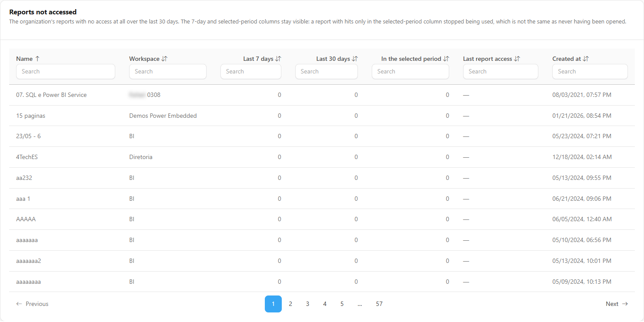Click the 'Demos Power Embedded' workspace cell
The image size is (644, 322).
pyautogui.click(x=163, y=116)
